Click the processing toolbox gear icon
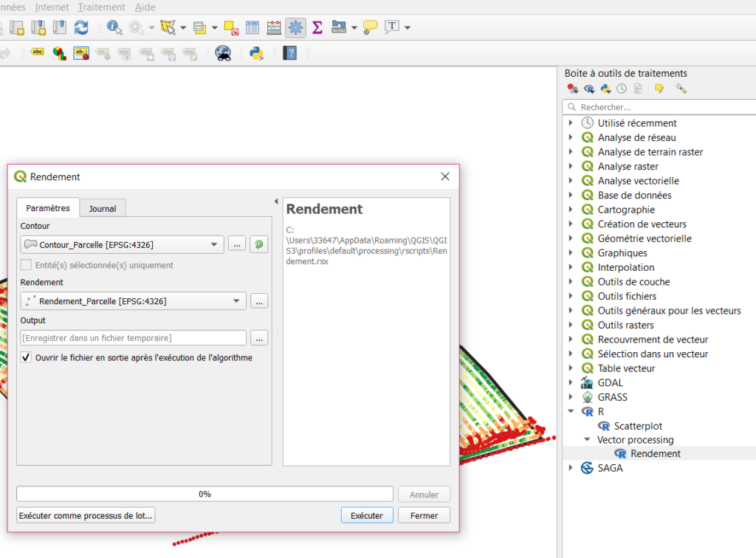Viewport: 756px width, 558px height. click(295, 27)
